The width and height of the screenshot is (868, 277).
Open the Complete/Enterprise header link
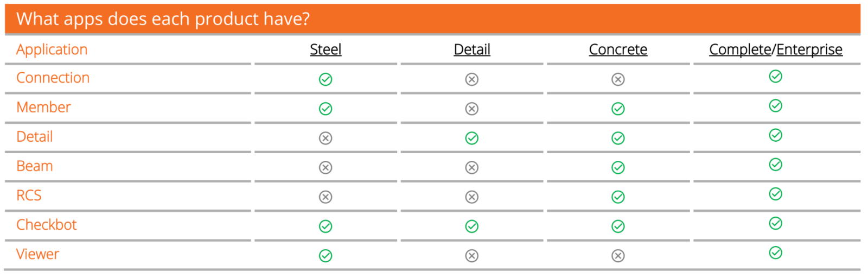click(x=776, y=49)
